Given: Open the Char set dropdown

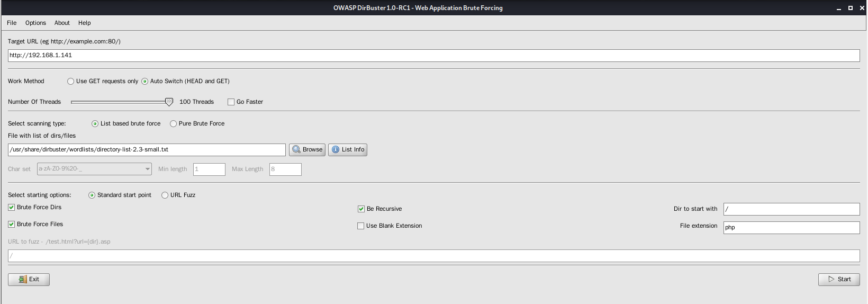Looking at the screenshot, I should click(x=94, y=169).
